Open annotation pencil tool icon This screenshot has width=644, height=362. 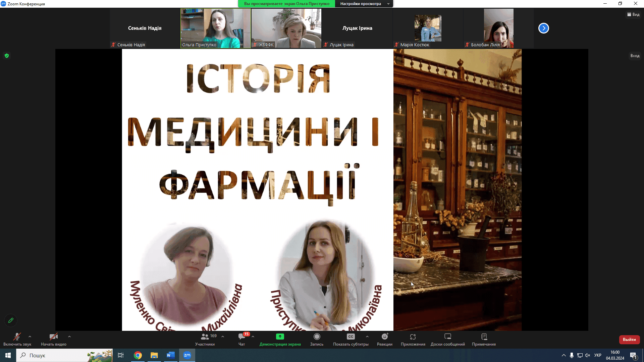click(x=11, y=320)
